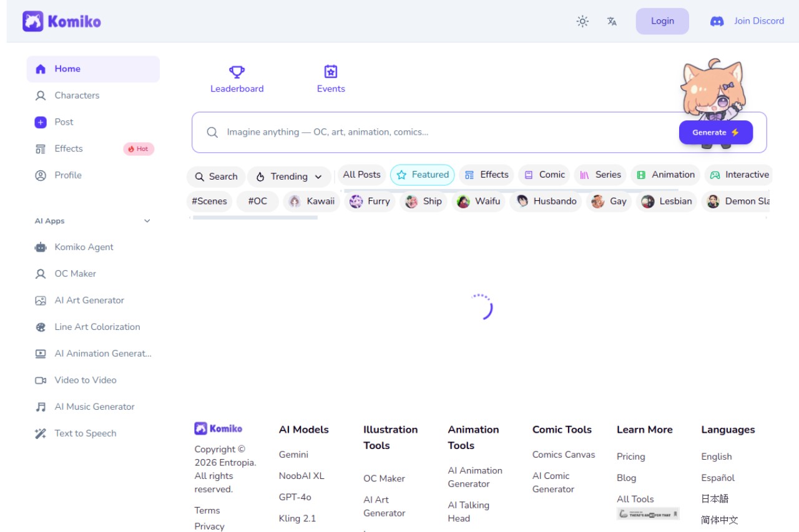
Task: Go to Profile in sidebar
Action: tap(93, 175)
